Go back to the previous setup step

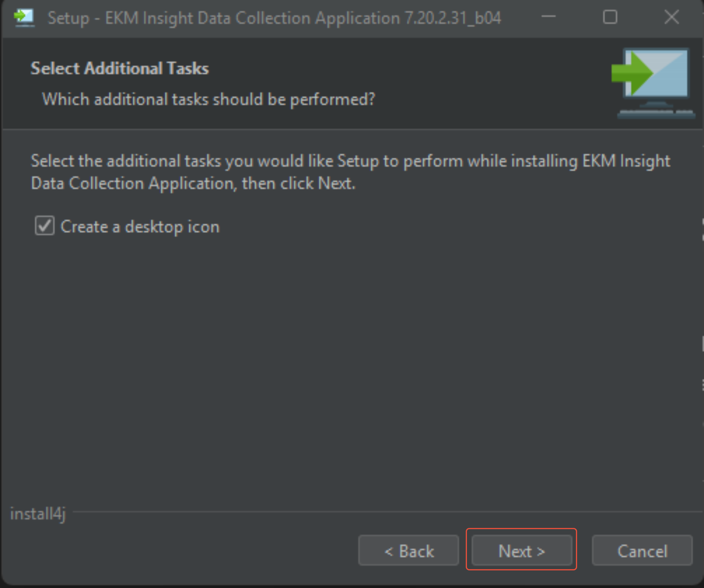(408, 550)
